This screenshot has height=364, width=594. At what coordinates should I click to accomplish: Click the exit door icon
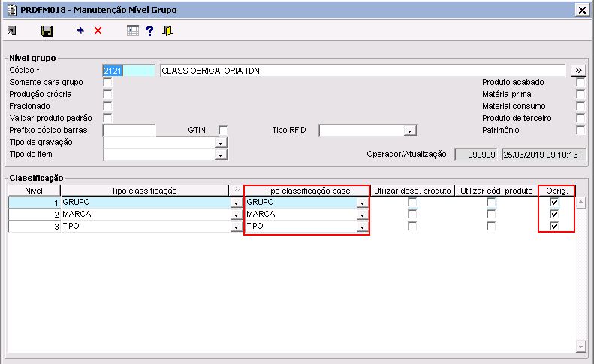pos(167,31)
